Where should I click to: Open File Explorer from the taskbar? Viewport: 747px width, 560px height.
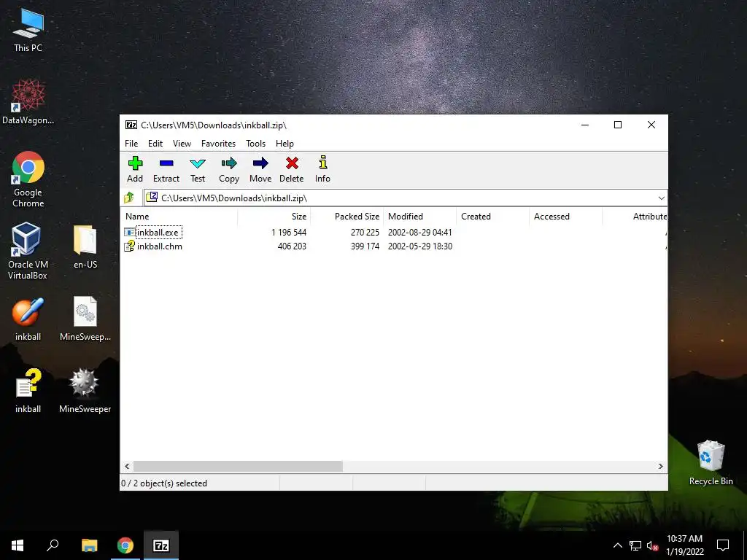point(89,545)
